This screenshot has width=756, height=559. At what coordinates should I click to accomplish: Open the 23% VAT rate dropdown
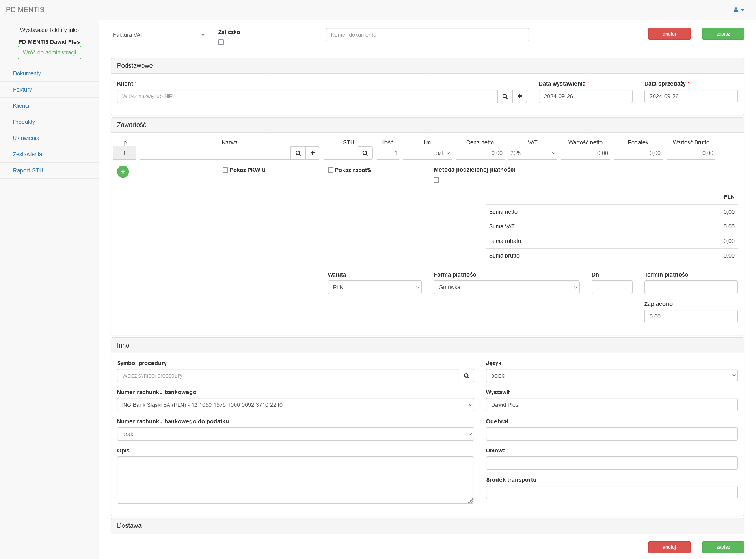[x=533, y=153]
